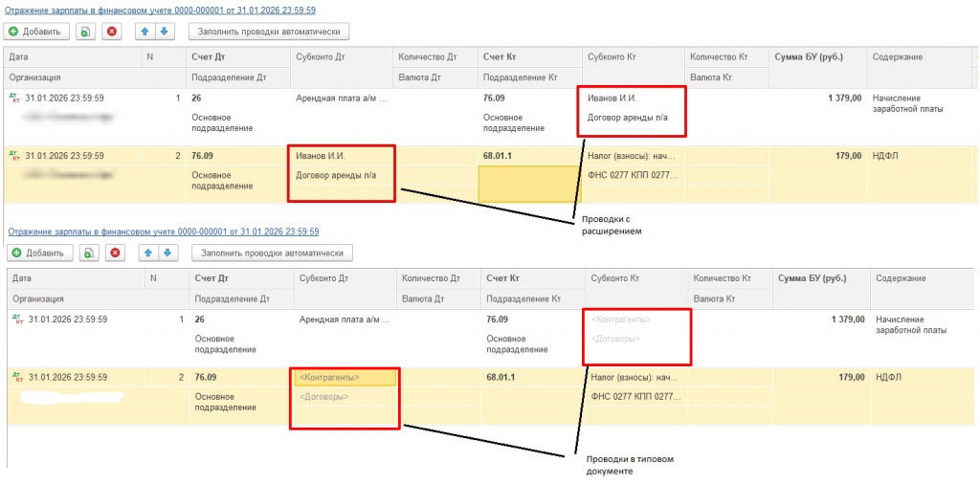Viewport: 980px width, 484px height.
Task: Open document link above the <Контрагенты> toolbar
Action: click(x=163, y=231)
